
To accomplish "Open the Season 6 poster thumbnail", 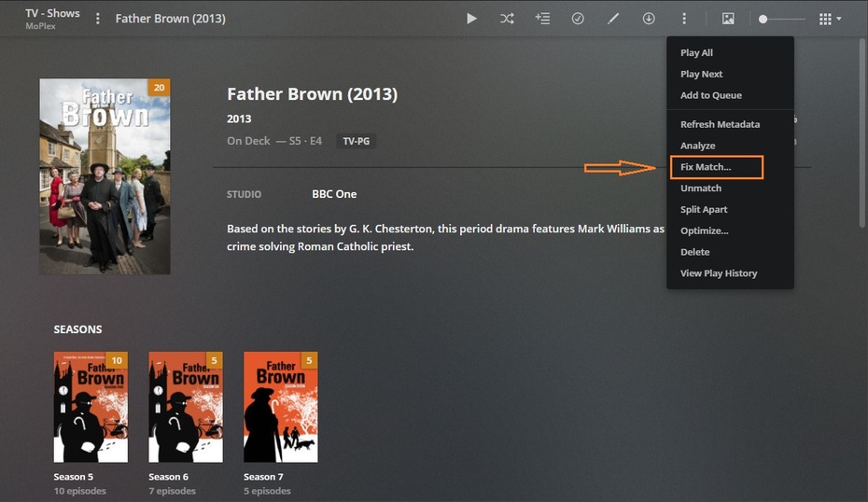I will click(186, 407).
